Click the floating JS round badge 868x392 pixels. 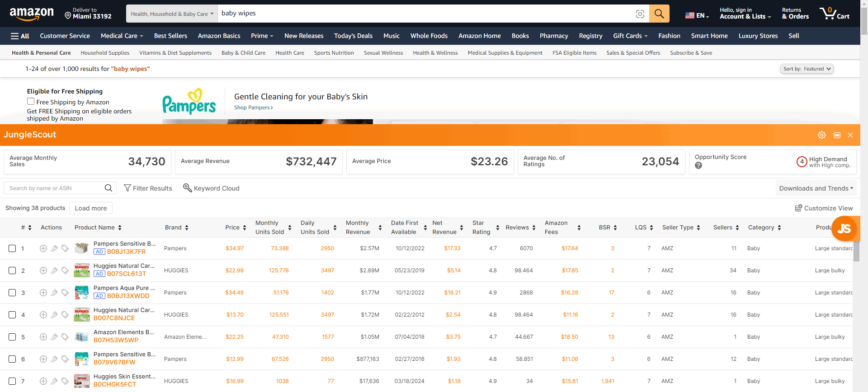point(844,229)
